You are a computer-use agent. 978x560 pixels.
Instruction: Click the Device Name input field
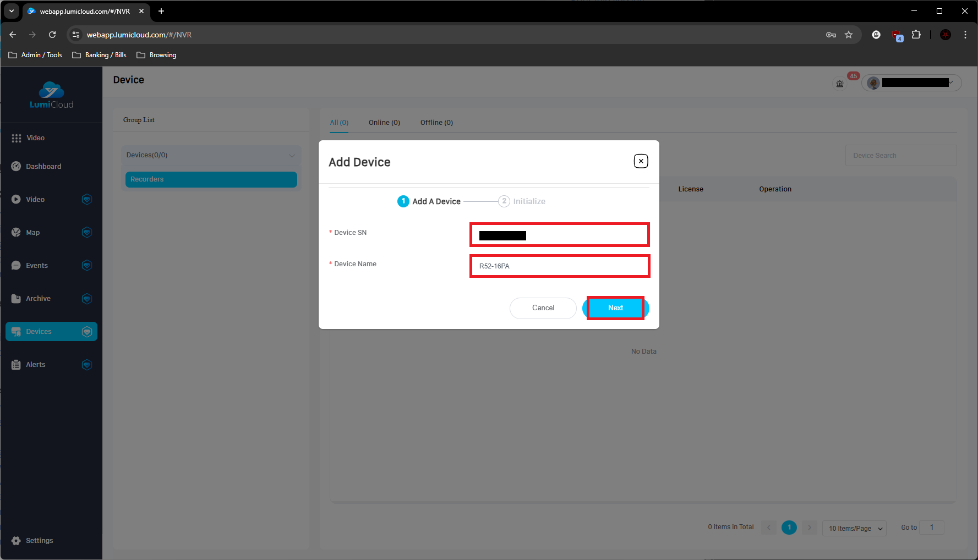tap(559, 266)
